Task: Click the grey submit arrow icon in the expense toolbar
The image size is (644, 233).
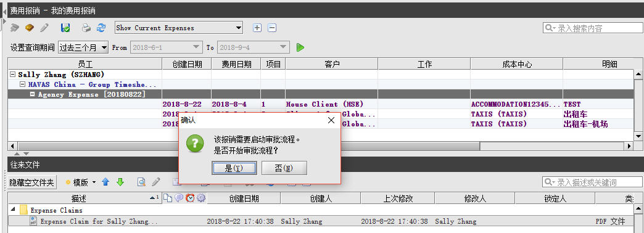Action: pyautogui.click(x=15, y=28)
